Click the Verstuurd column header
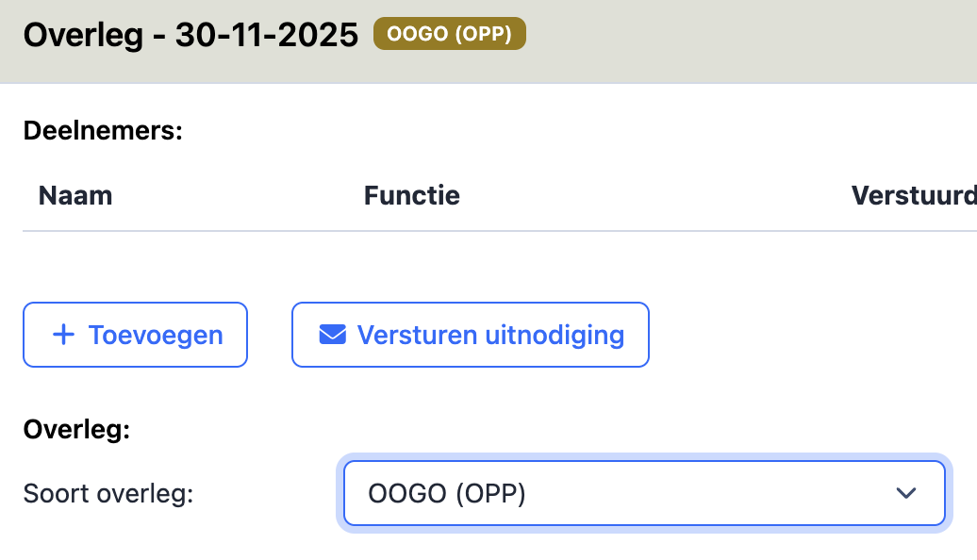Screen dimensions: 977x560 click(x=913, y=195)
